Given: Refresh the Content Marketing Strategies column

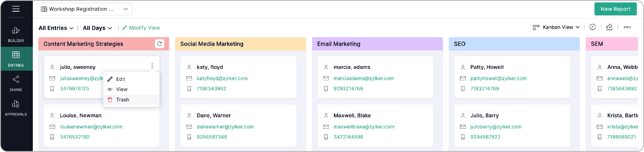Looking at the screenshot, I should 160,44.
